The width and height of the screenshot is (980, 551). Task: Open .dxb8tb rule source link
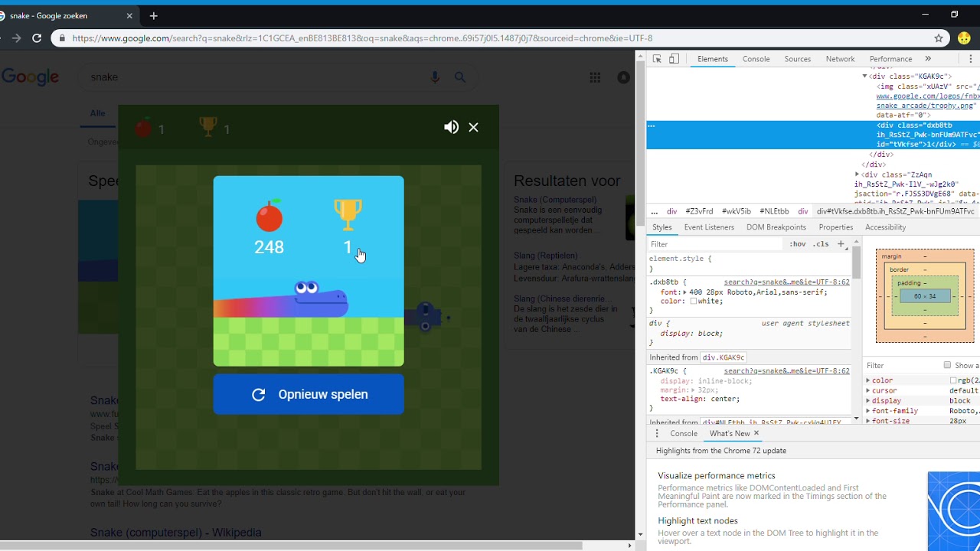pos(786,282)
